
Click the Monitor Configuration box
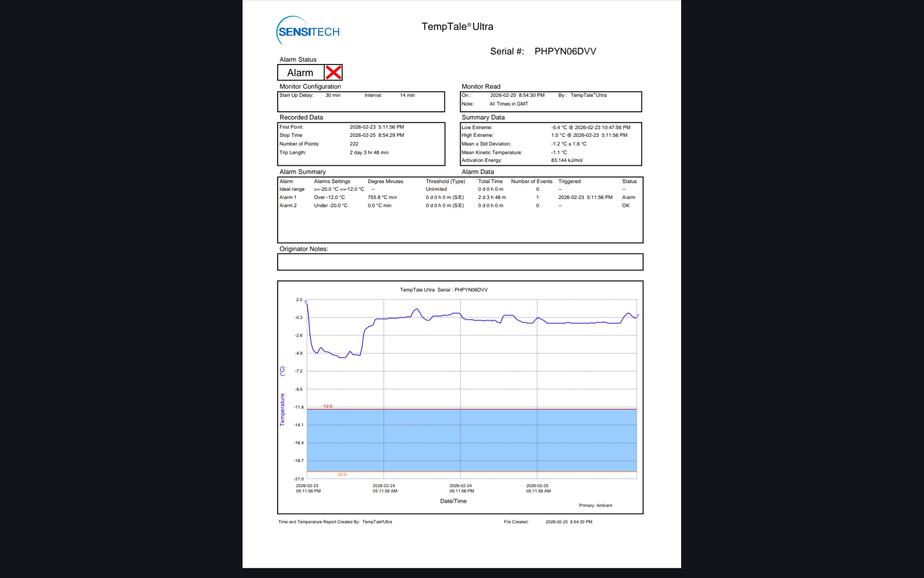click(x=361, y=102)
